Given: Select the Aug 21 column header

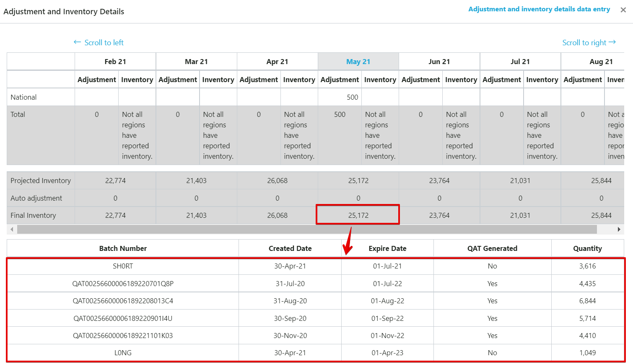Looking at the screenshot, I should tap(593, 62).
